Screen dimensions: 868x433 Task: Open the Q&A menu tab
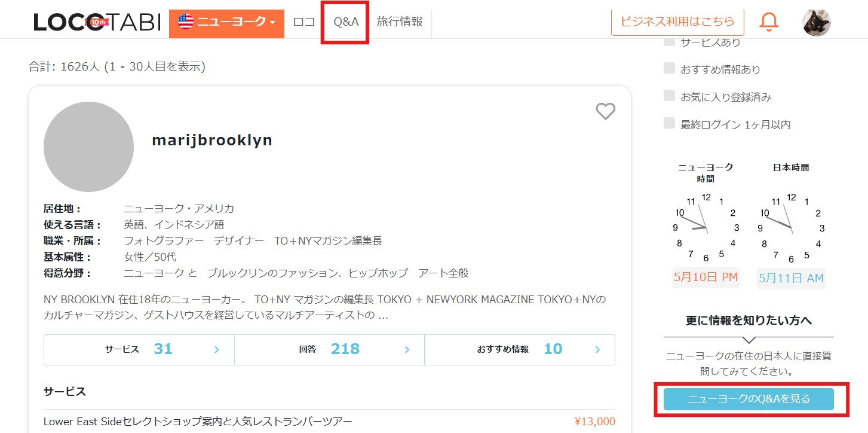pos(346,22)
